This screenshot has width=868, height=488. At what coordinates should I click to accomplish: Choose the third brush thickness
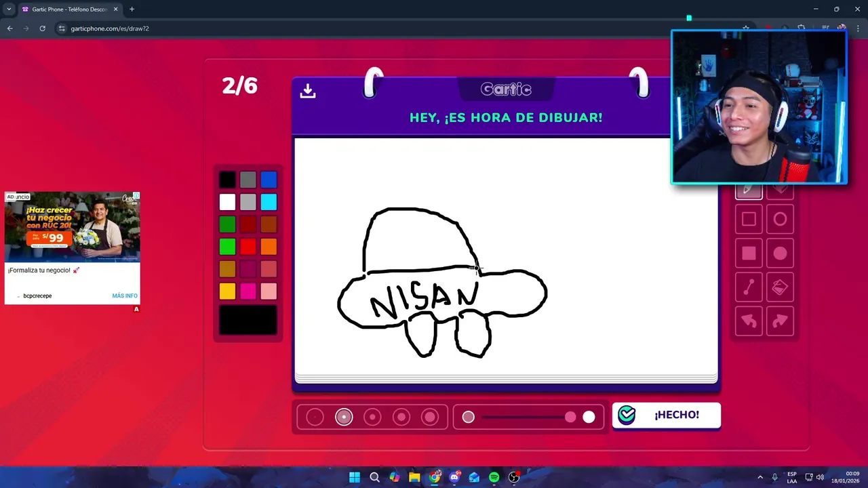click(x=372, y=417)
